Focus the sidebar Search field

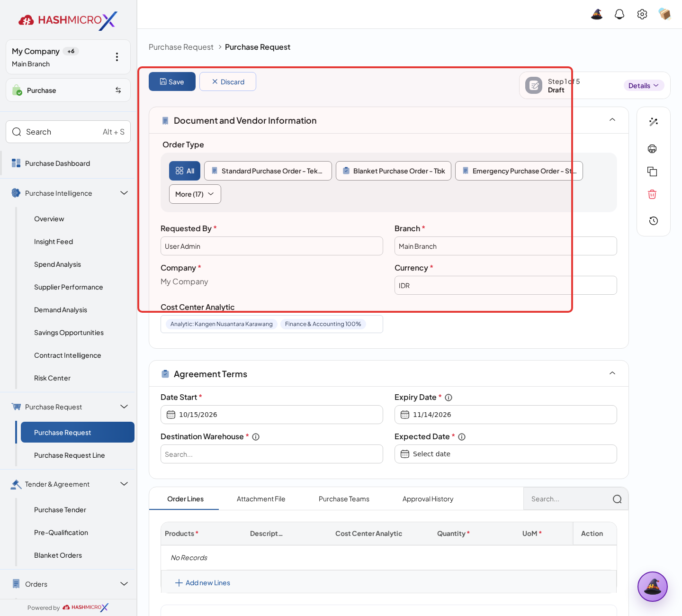click(x=68, y=132)
